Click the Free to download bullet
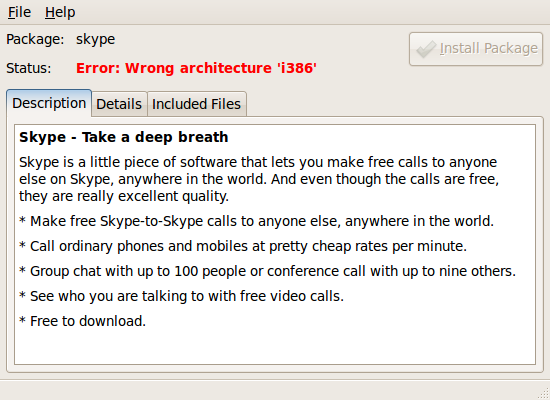550x400 pixels. [x=82, y=321]
